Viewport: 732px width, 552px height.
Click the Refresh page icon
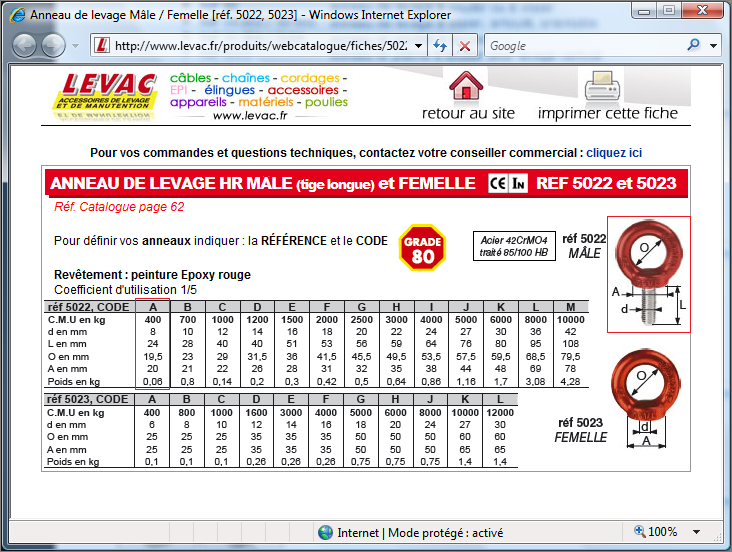point(440,46)
